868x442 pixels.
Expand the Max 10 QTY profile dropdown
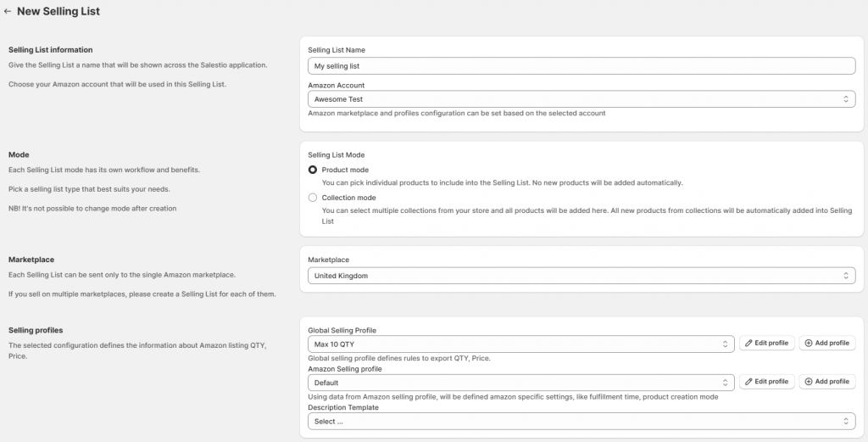[x=521, y=344]
